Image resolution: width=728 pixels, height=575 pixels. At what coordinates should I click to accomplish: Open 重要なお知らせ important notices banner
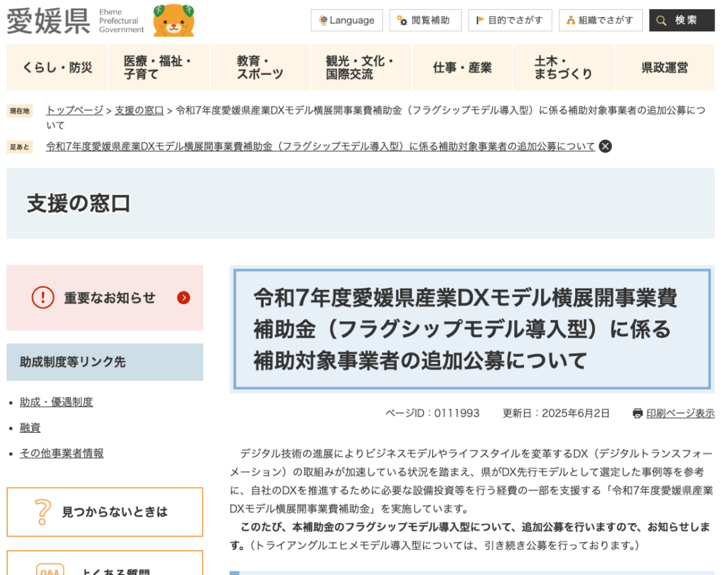click(105, 298)
